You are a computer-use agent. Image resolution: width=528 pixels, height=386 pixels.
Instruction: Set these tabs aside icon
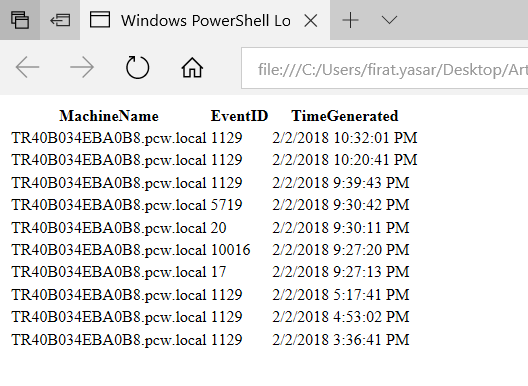(x=60, y=20)
